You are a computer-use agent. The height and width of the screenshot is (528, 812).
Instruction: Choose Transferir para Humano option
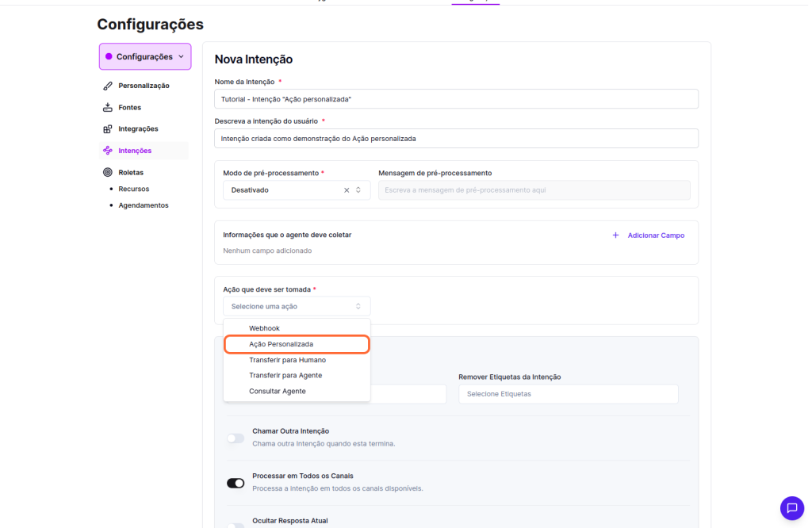pyautogui.click(x=287, y=360)
